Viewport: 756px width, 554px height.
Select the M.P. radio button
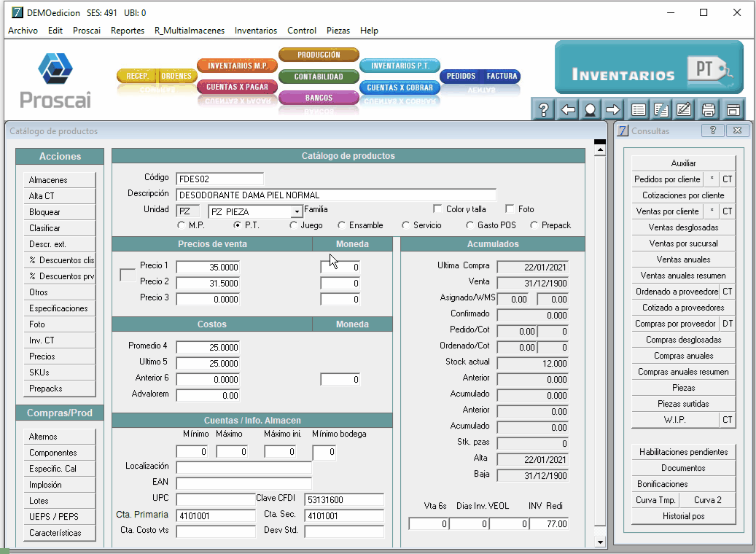pos(182,225)
